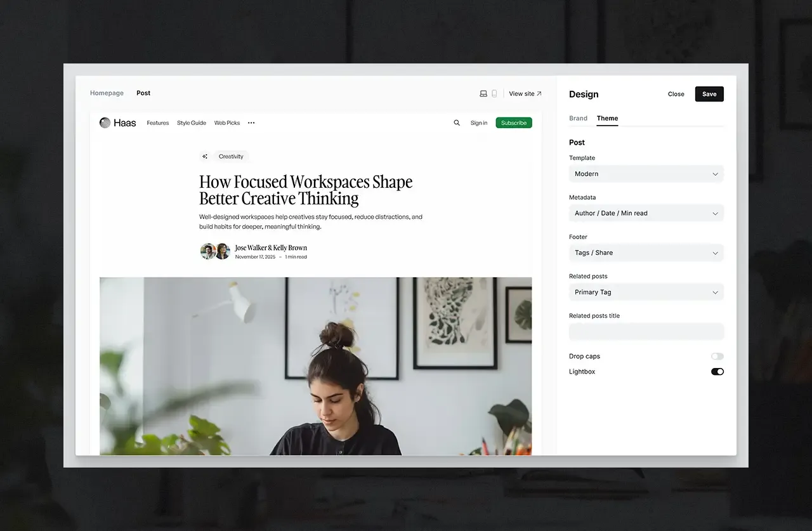812x531 pixels.
Task: Open View site external link
Action: coord(525,93)
